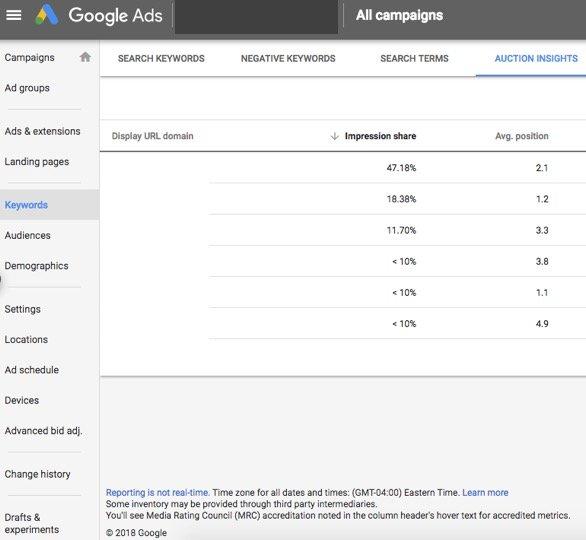Click 'Reporting is not real-time' link

[157, 493]
